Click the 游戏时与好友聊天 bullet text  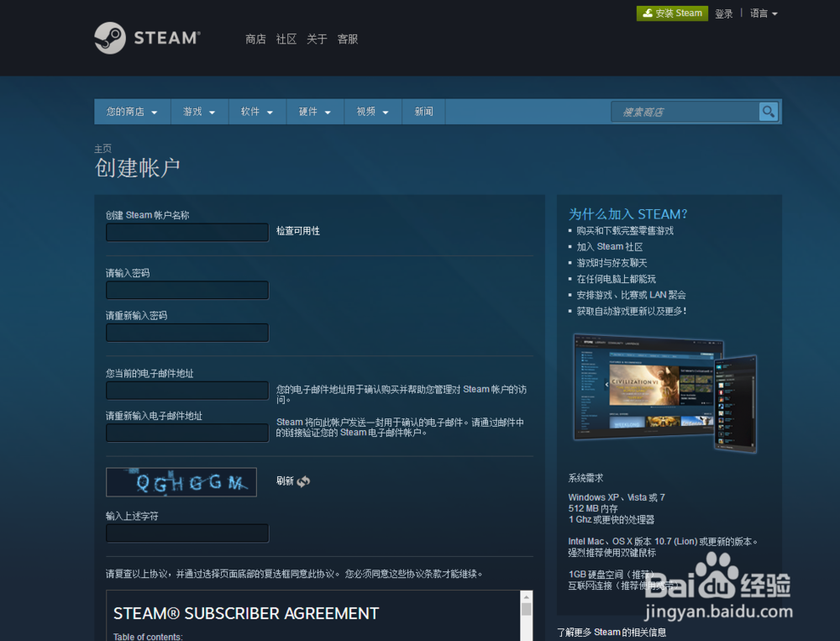(612, 263)
